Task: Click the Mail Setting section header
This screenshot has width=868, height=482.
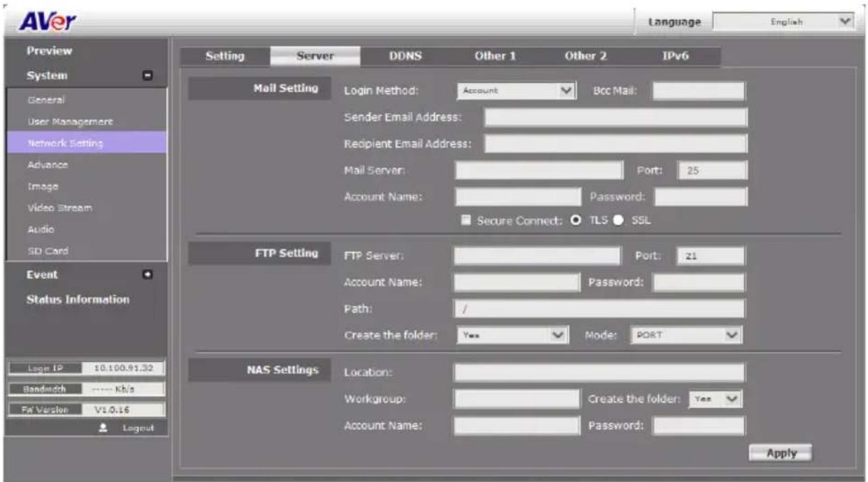Action: (259, 89)
